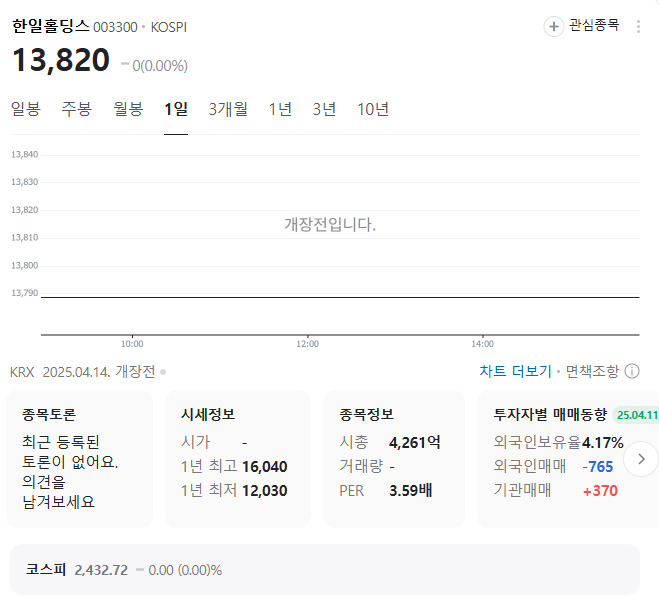Click the price change 0(0.00%) text

tap(160, 66)
